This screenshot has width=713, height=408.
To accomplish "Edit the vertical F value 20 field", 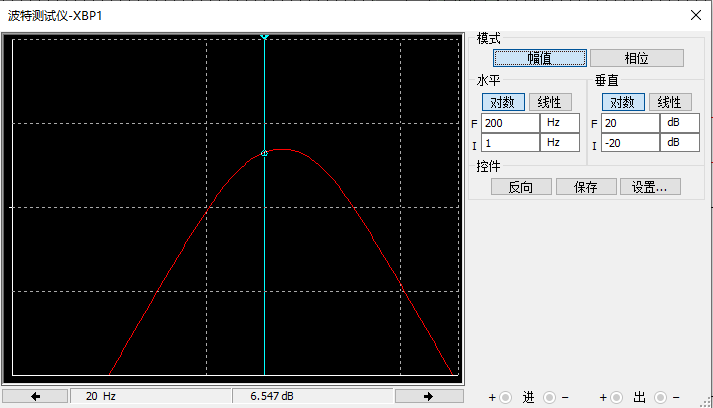I will coord(630,123).
